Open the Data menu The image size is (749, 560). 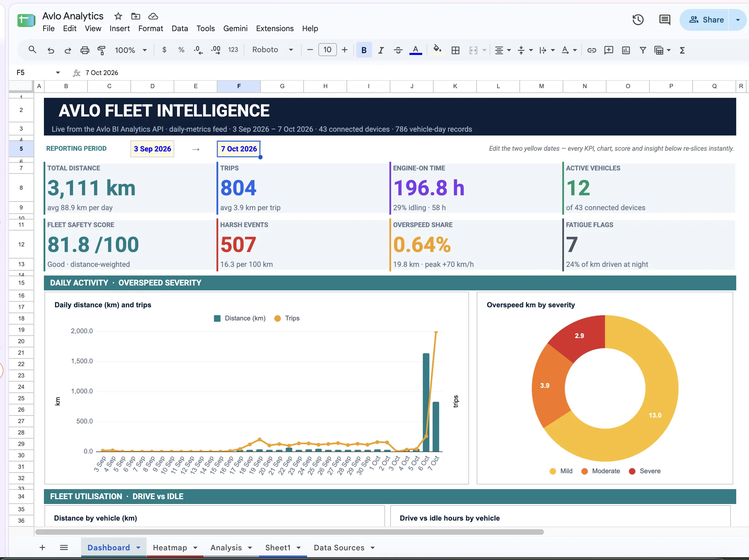[180, 28]
